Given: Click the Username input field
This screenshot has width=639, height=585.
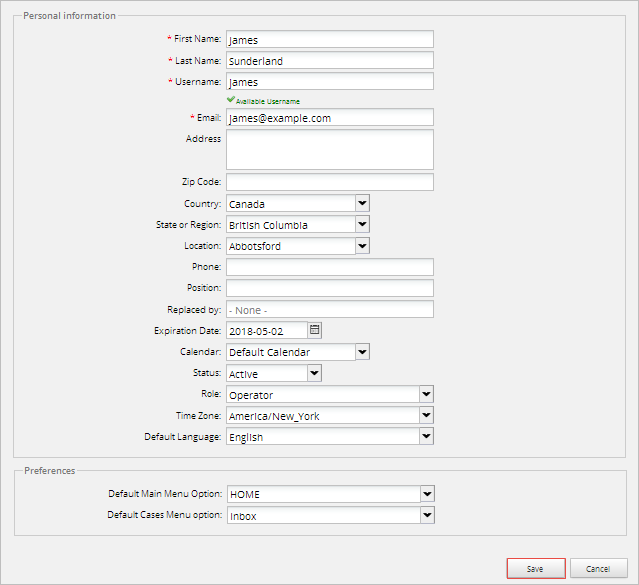Looking at the screenshot, I should click(x=330, y=82).
